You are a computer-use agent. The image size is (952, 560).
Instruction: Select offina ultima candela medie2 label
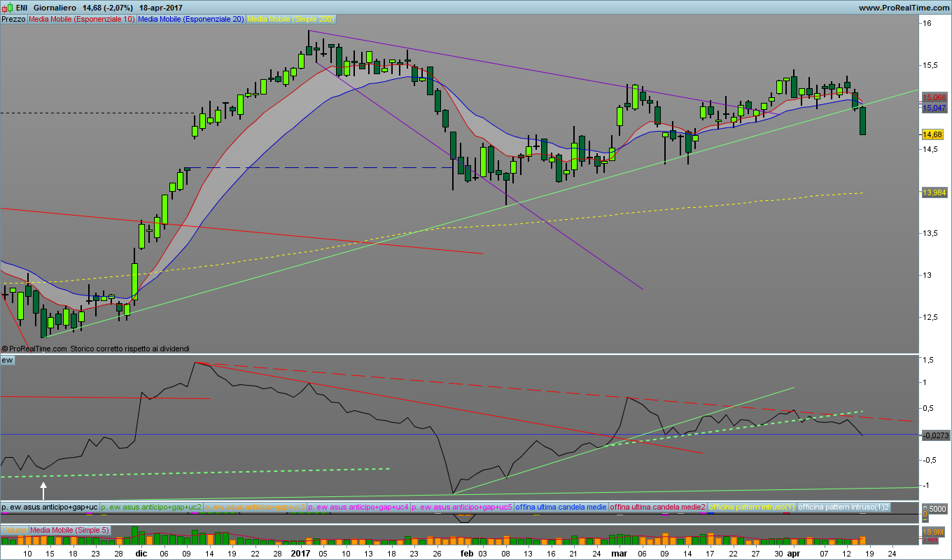[658, 506]
